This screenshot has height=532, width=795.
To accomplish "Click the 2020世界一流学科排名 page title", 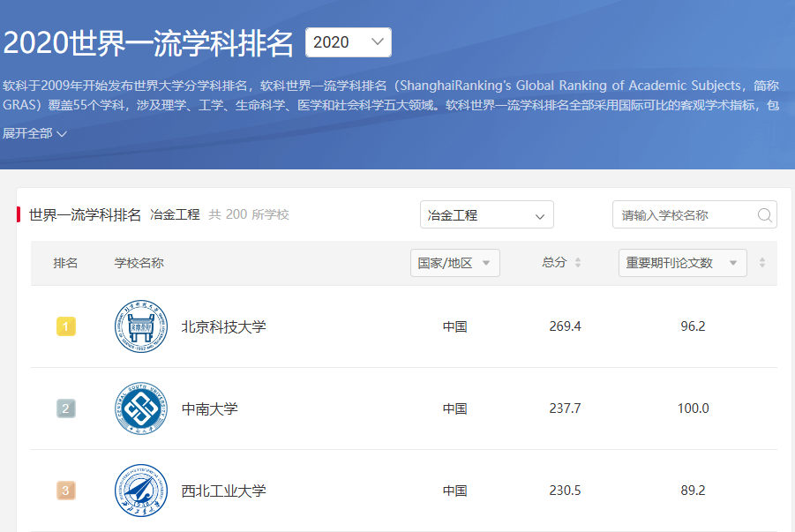I will 148,42.
